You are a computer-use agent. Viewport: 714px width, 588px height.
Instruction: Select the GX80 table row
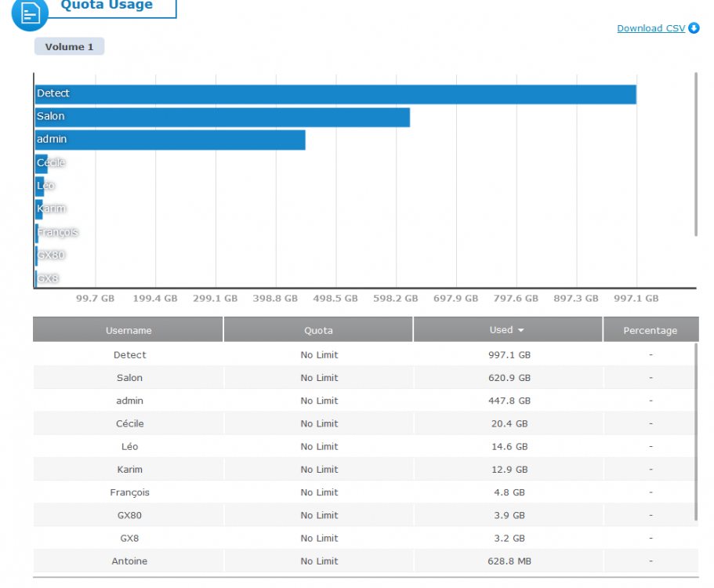[x=364, y=515]
